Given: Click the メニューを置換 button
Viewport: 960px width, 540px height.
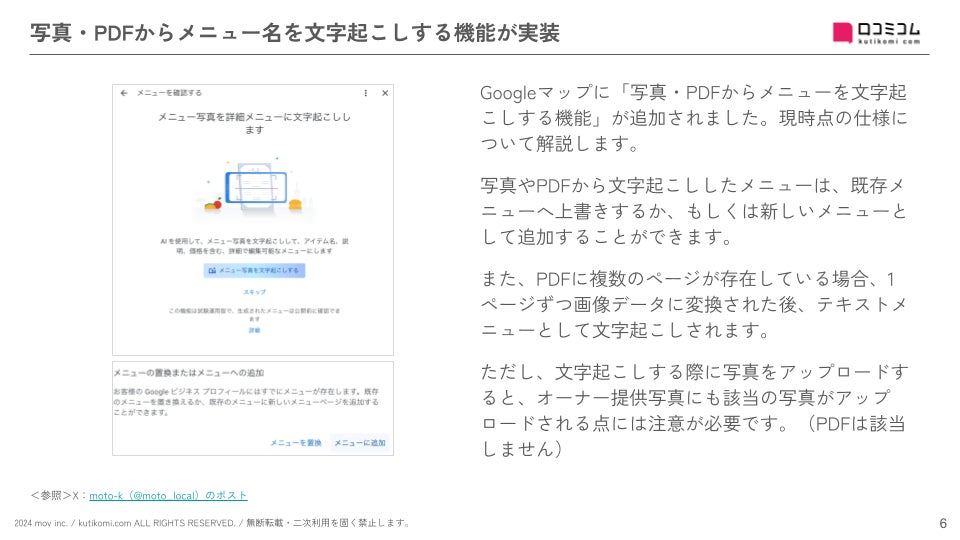Looking at the screenshot, I should 296,443.
